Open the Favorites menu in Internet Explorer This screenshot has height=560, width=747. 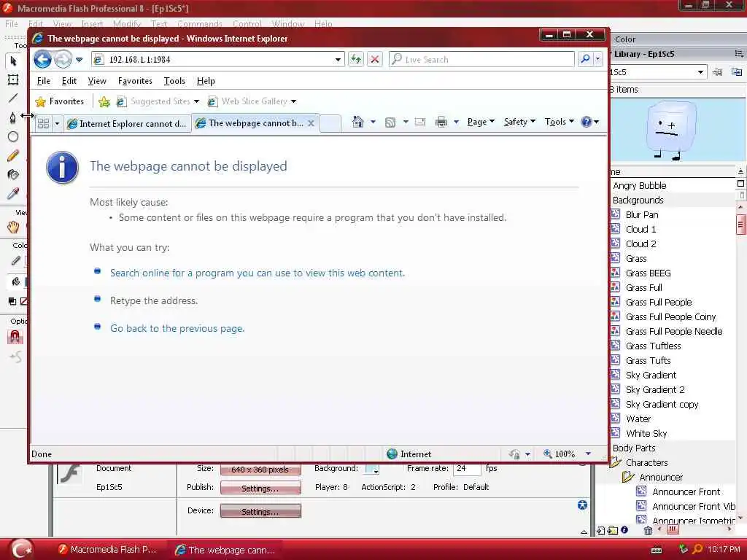135,81
